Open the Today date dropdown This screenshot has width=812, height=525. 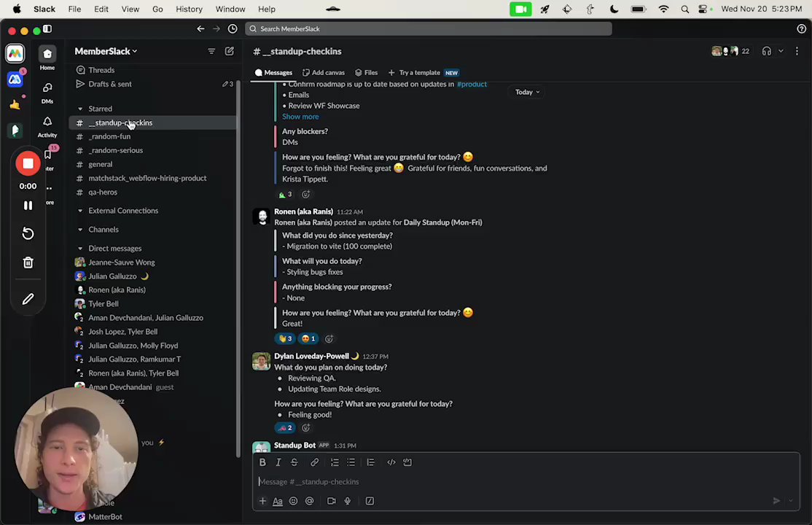[527, 93]
